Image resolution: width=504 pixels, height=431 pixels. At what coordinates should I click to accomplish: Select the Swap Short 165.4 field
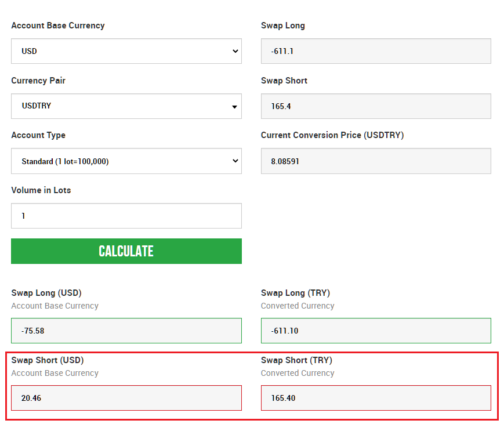coord(376,106)
